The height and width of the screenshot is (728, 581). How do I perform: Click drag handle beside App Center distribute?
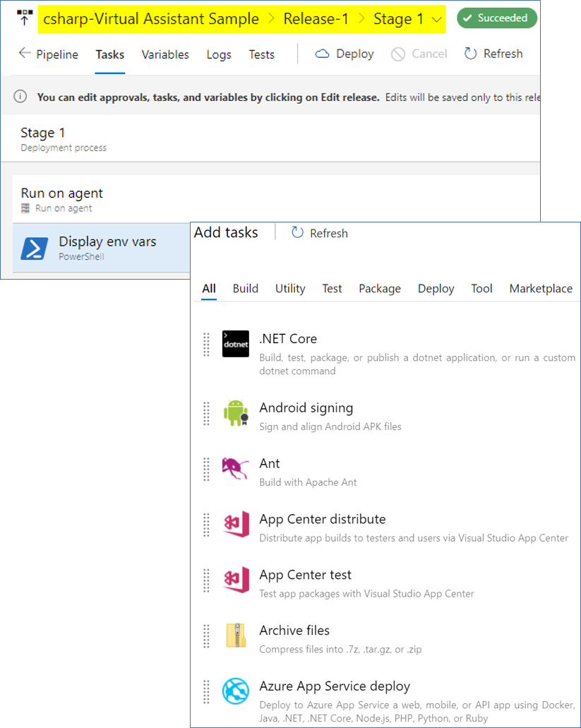(x=207, y=525)
